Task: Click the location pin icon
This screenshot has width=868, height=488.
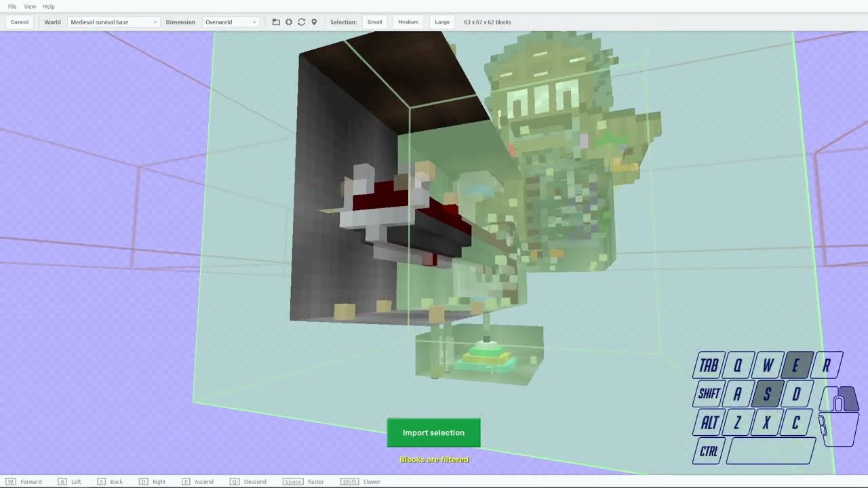Action: pyautogui.click(x=314, y=22)
